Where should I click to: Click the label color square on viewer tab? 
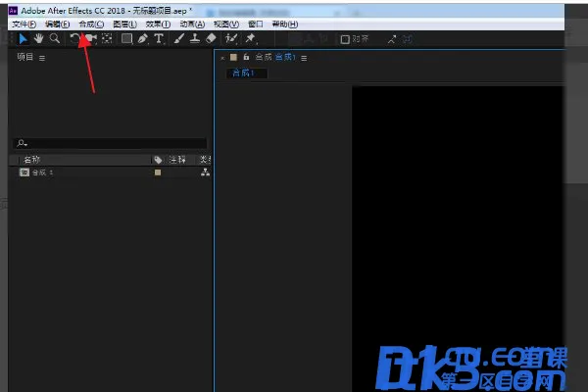coord(233,57)
